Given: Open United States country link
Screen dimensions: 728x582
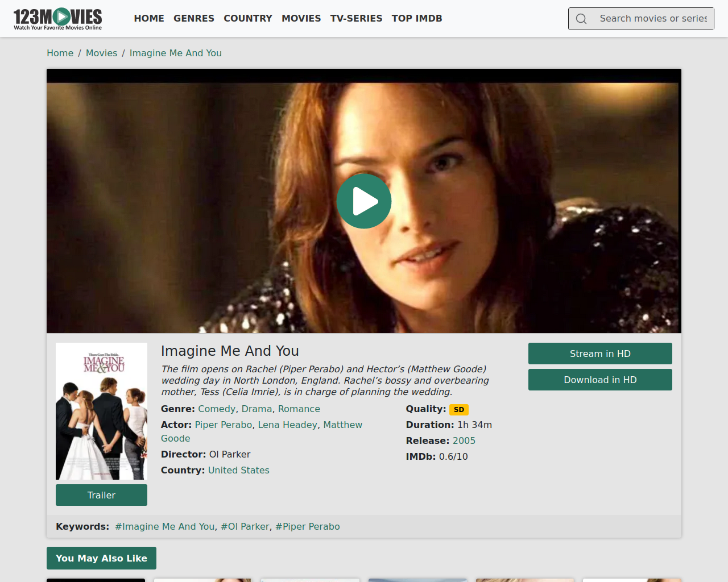Looking at the screenshot, I should 239,470.
